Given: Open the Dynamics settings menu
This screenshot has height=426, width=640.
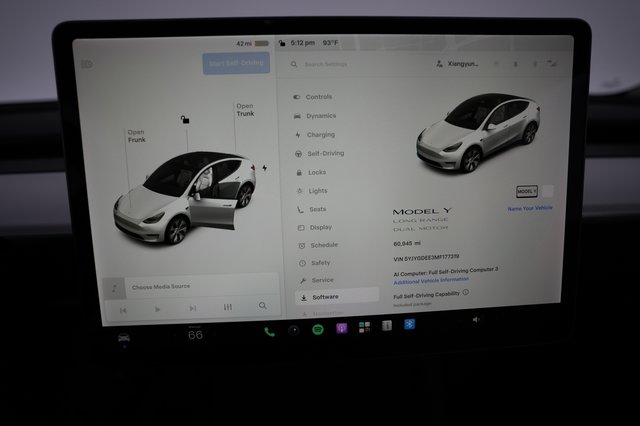Looking at the screenshot, I should point(315,116).
